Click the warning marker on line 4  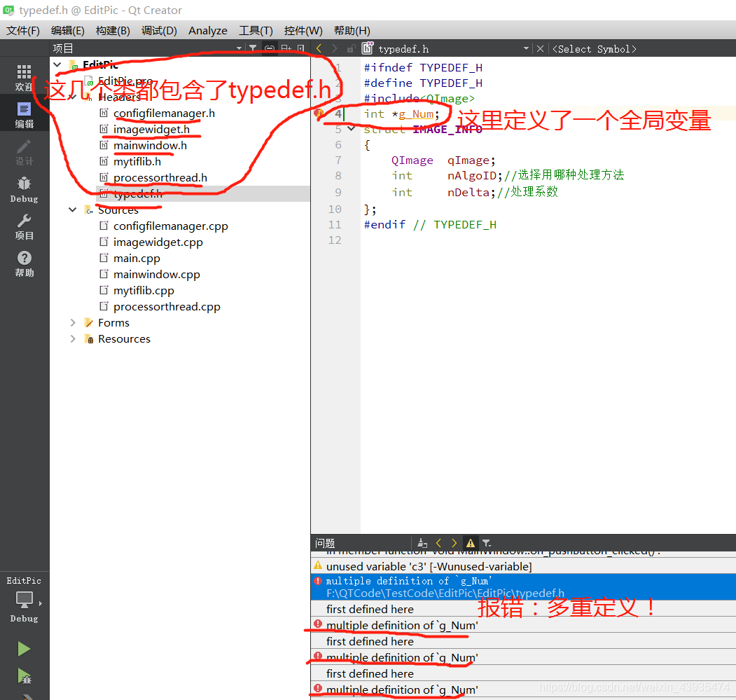pyautogui.click(x=319, y=114)
